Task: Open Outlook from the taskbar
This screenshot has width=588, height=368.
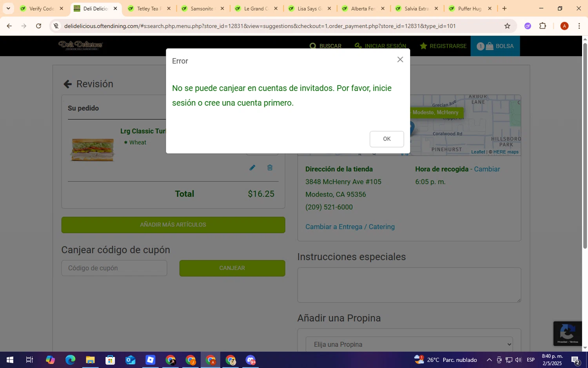Action: pyautogui.click(x=130, y=360)
